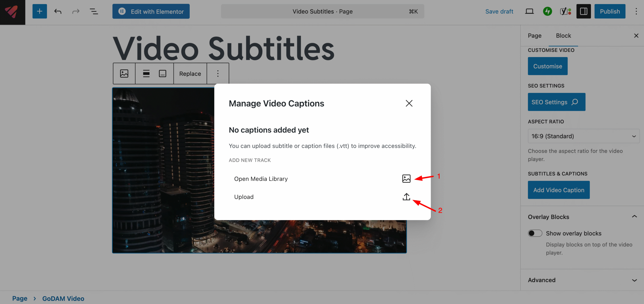
Task: Select GoDAM Video in the breadcrumb
Action: pyautogui.click(x=63, y=298)
